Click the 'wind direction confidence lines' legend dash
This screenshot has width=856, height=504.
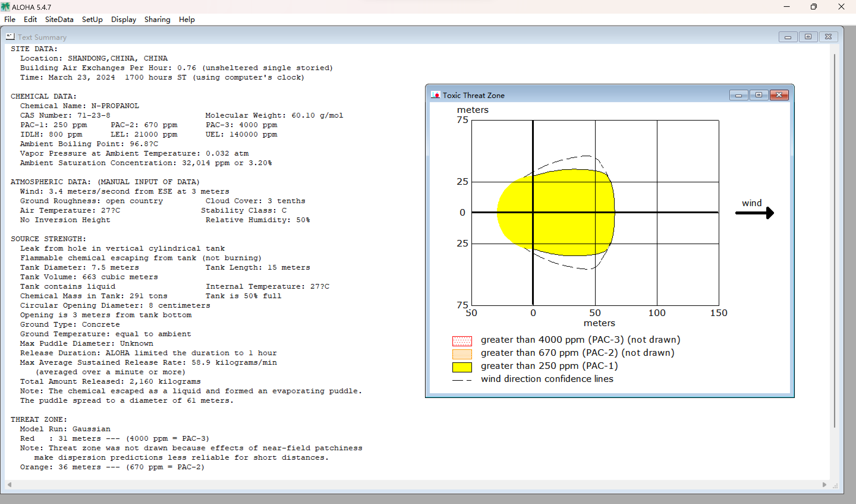(462, 380)
